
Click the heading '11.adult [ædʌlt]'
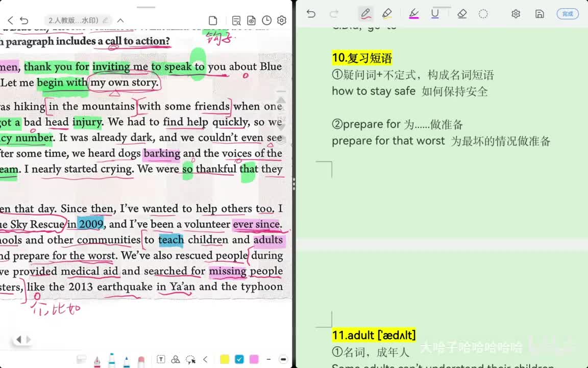tap(374, 335)
